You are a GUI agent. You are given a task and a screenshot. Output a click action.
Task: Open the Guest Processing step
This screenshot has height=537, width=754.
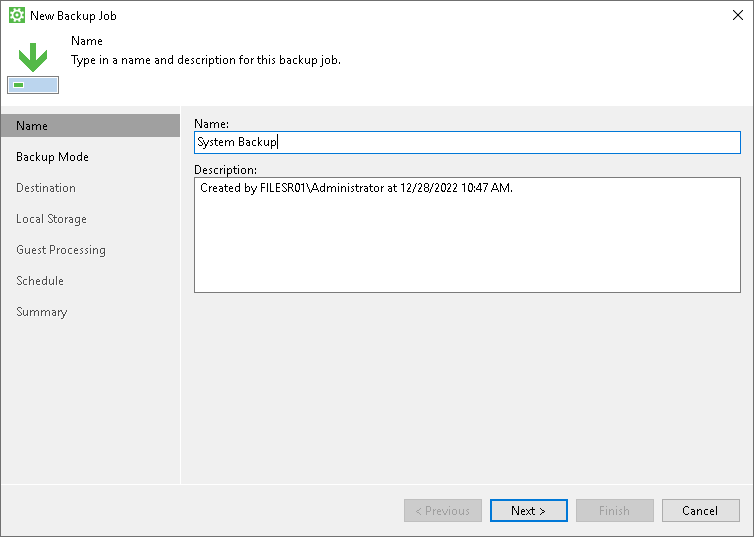pyautogui.click(x=61, y=250)
